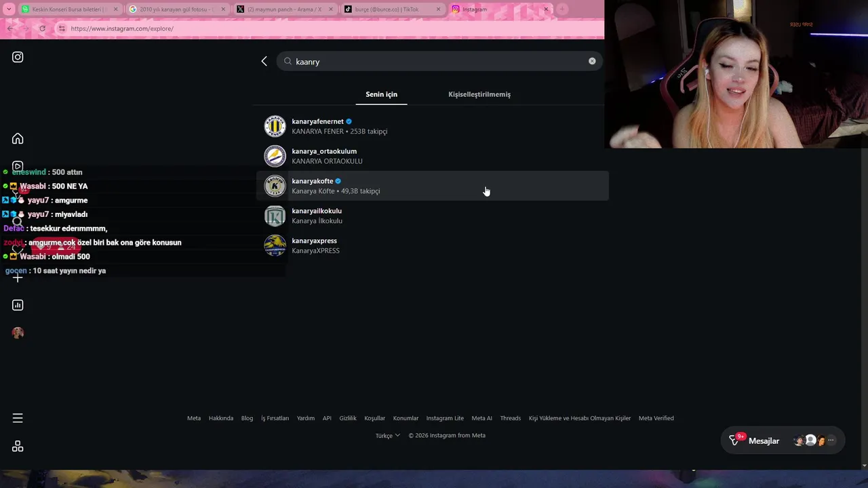The image size is (868, 488).
Task: Go back with browser back arrow
Action: tap(9, 28)
